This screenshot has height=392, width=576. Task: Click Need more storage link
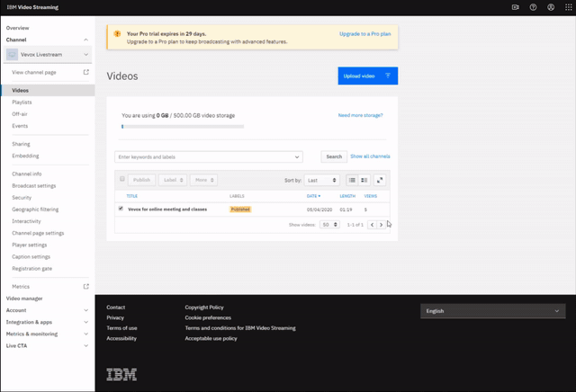360,115
